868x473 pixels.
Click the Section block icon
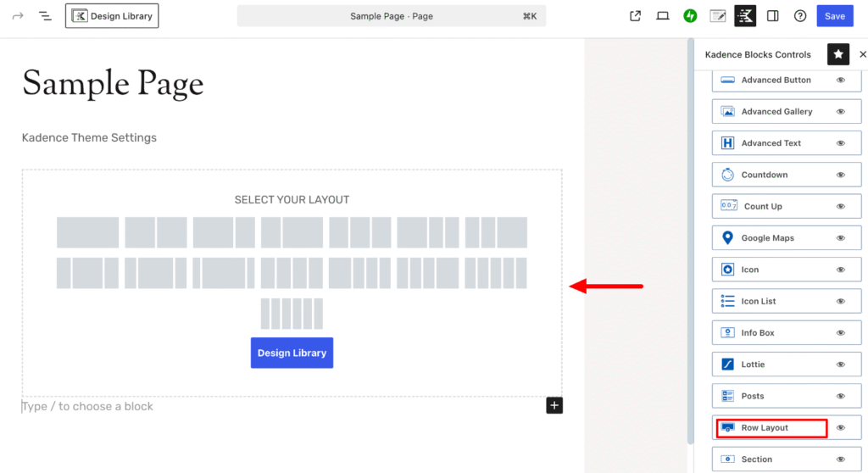coord(727,459)
